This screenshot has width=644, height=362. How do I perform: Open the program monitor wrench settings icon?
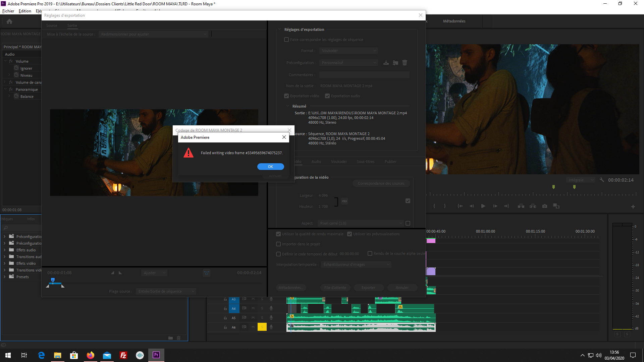602,180
